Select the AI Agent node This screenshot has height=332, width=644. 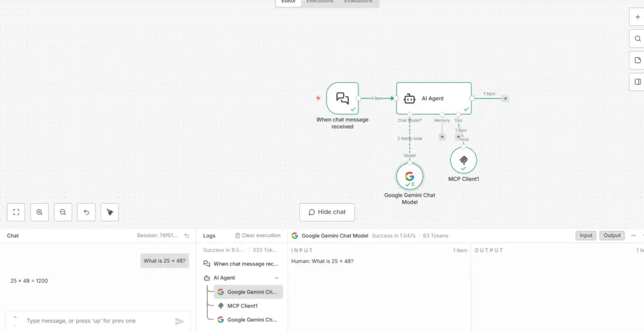pyautogui.click(x=434, y=98)
